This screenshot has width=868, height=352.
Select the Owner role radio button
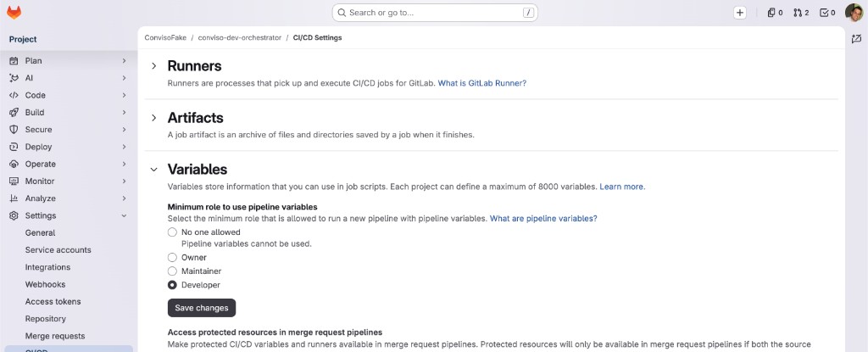[172, 257]
